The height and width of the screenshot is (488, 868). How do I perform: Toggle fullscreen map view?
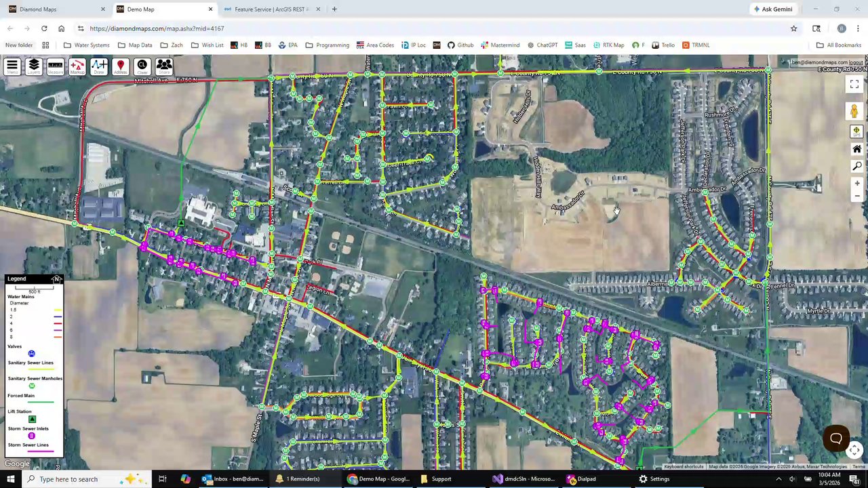click(x=854, y=84)
